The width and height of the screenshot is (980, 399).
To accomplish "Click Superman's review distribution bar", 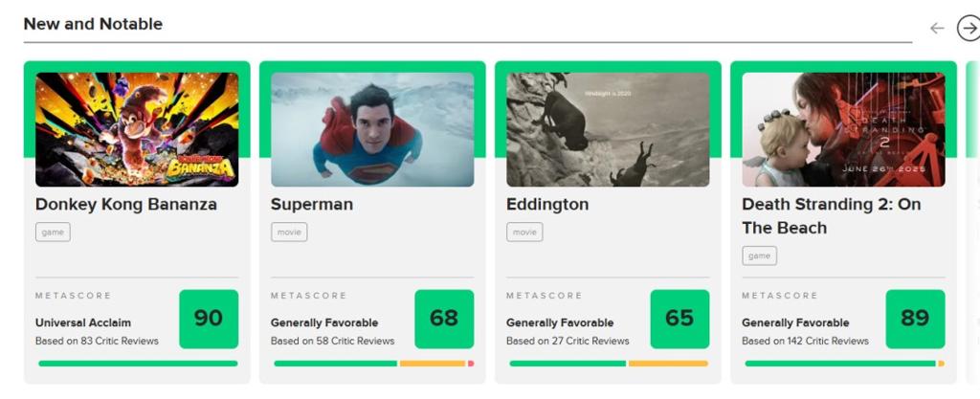I will 374,364.
